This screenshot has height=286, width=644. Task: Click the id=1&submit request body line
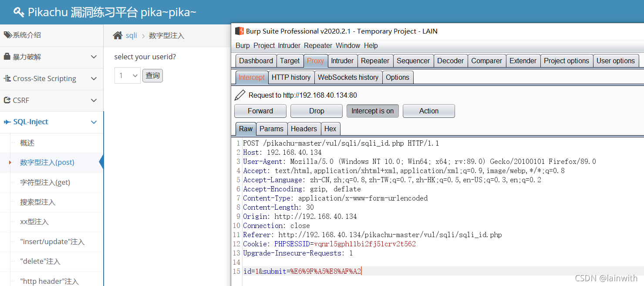302,271
